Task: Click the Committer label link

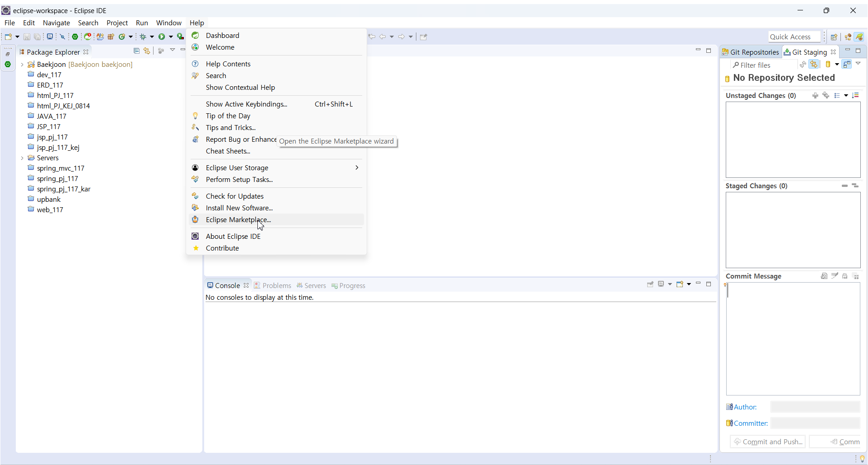Action: click(751, 423)
